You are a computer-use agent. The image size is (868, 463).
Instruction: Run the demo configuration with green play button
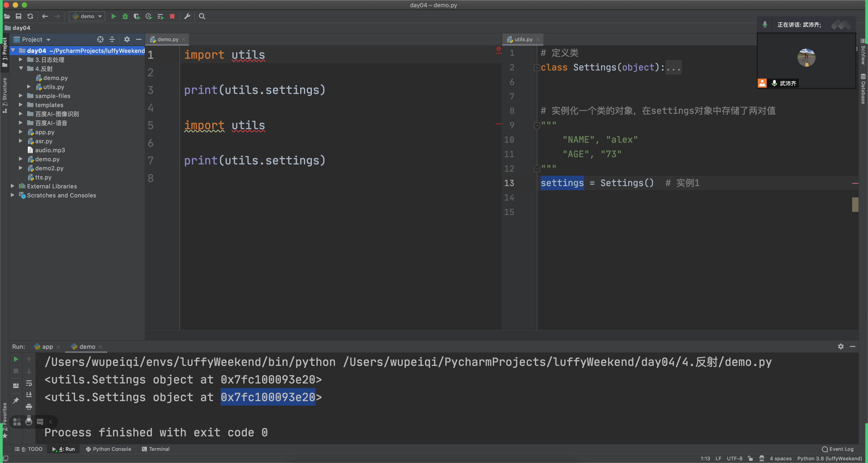point(113,16)
